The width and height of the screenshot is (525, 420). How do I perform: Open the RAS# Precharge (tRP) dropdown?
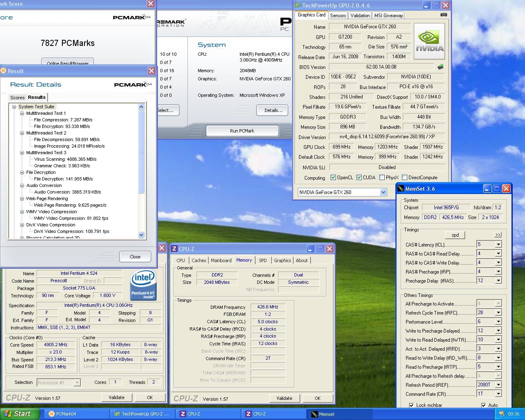(498, 272)
